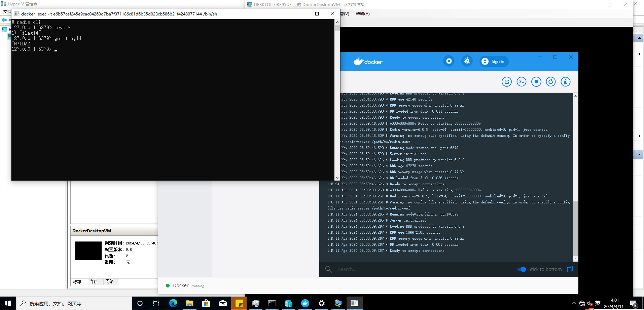Screen dimensions: 644x310
Task: Click the DockerDesktopVM preview thumbnail
Action: (x=88, y=250)
